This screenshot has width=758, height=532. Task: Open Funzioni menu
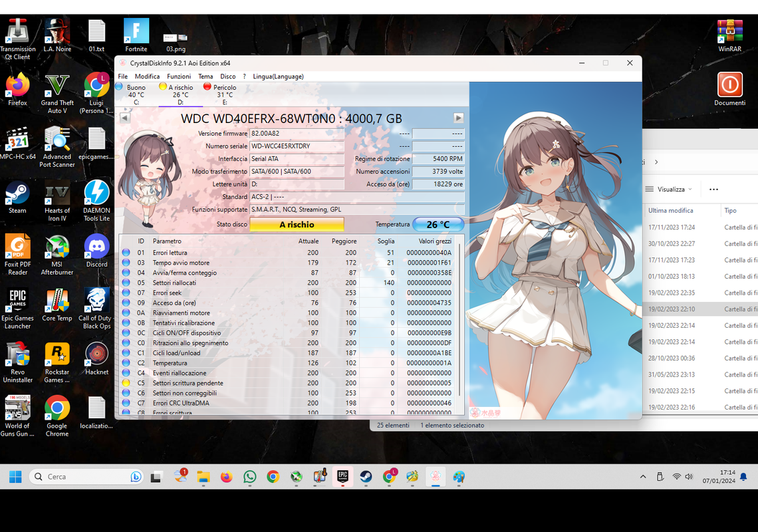pyautogui.click(x=179, y=76)
